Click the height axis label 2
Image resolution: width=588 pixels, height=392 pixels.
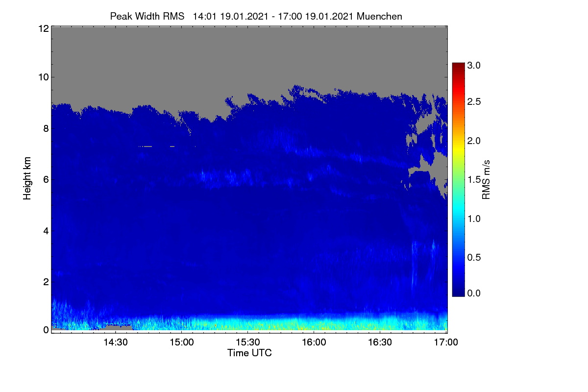tap(45, 281)
